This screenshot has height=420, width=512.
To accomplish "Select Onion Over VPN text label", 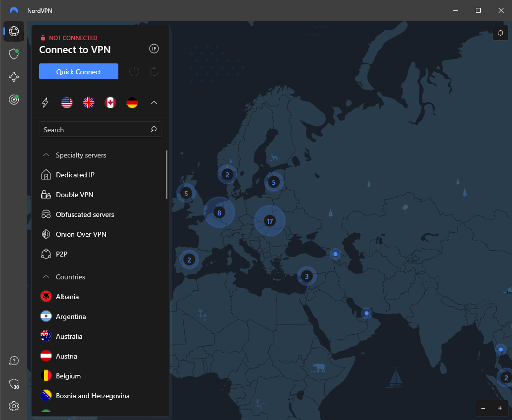I will 81,234.
